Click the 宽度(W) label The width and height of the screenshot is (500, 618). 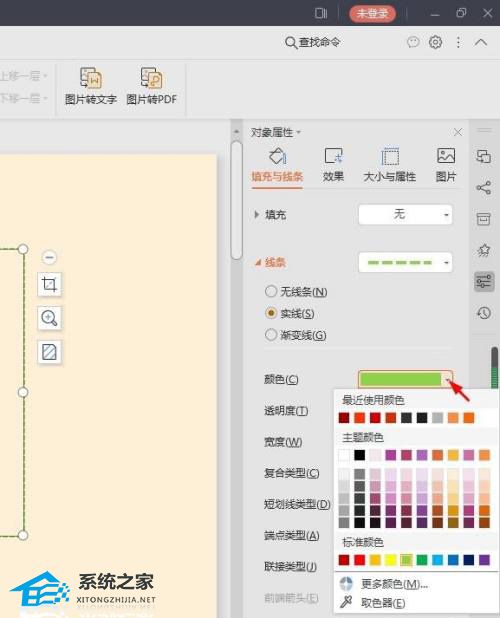(283, 442)
